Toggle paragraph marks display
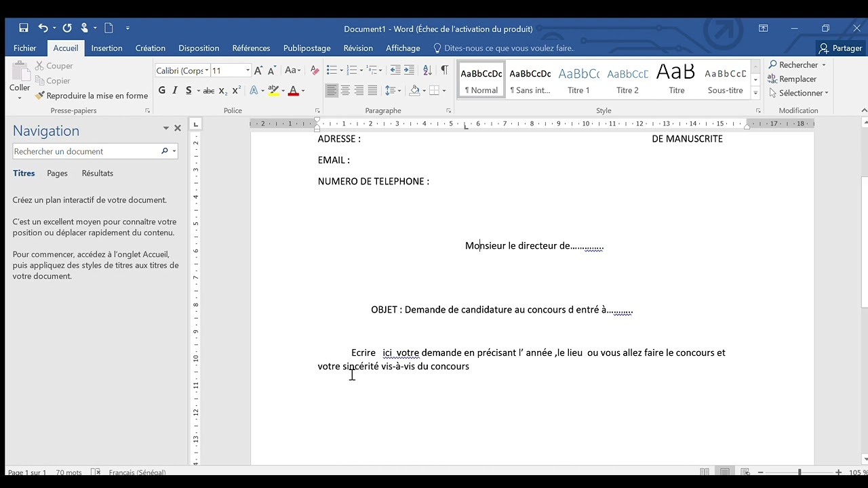This screenshot has width=868, height=488. point(444,70)
